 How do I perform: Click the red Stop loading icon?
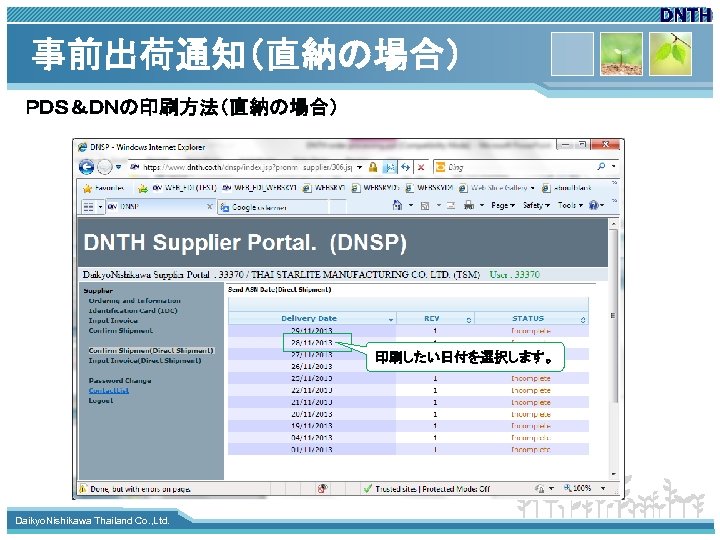click(421, 167)
